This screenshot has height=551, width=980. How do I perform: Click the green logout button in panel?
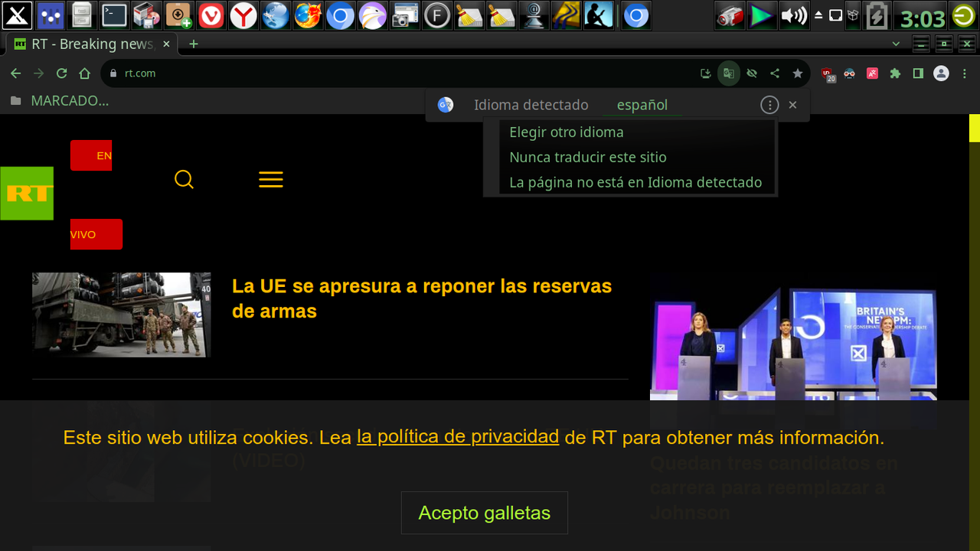pos(963,15)
